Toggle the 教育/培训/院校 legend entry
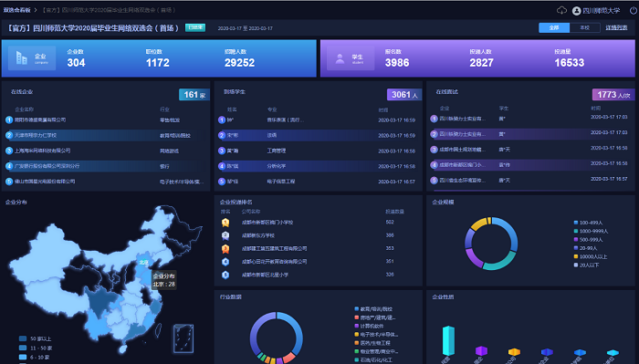The image size is (639, 364). click(x=373, y=309)
